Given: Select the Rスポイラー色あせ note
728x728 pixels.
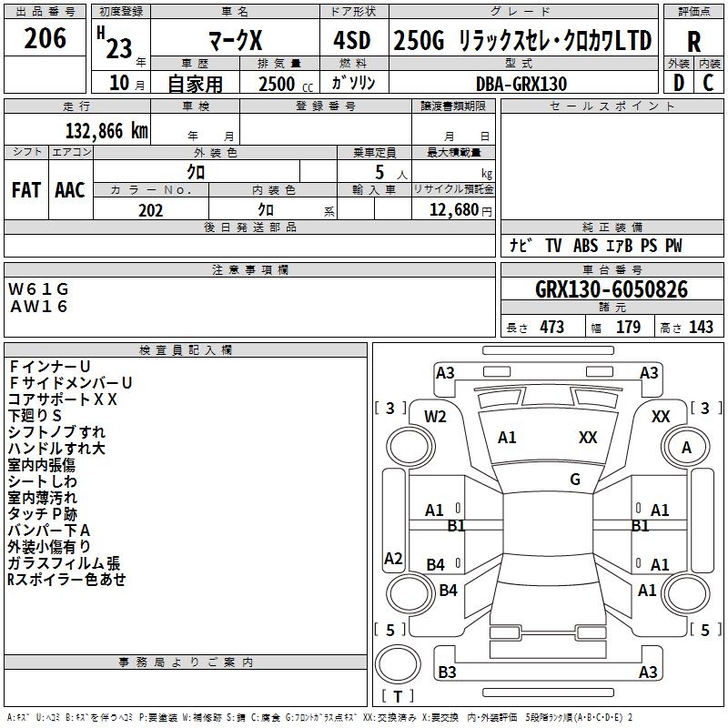Looking at the screenshot, I should point(66,580).
